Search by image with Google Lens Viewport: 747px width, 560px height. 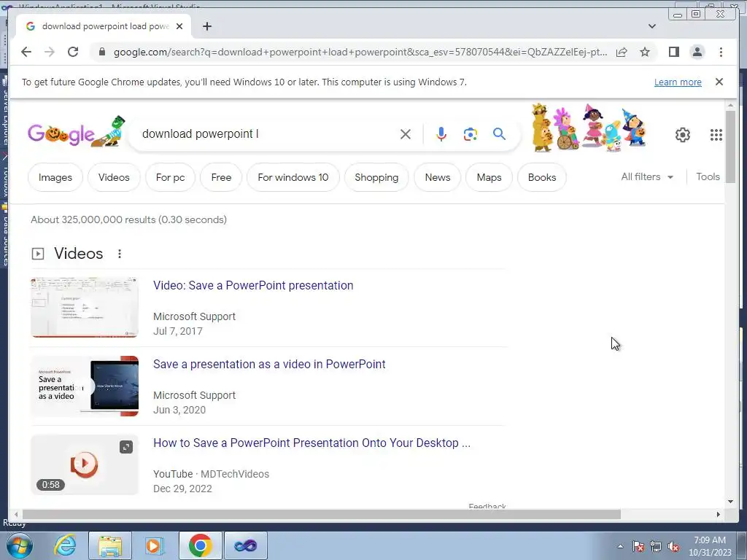[x=471, y=134]
